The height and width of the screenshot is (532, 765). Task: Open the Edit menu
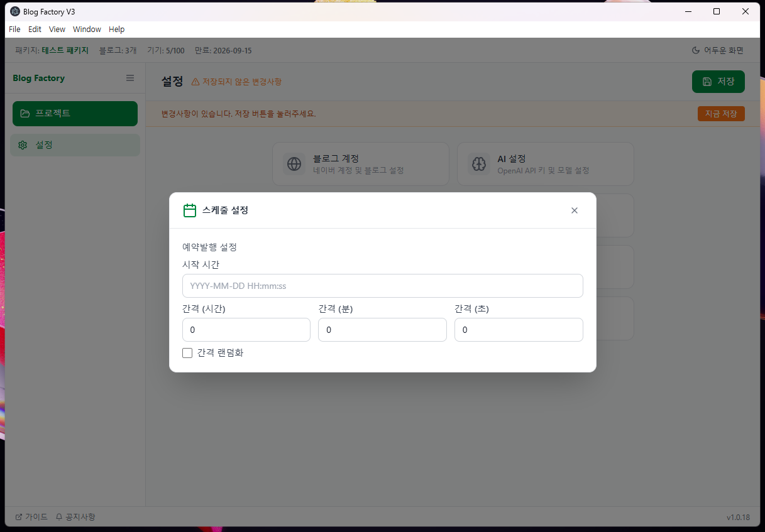(x=35, y=29)
